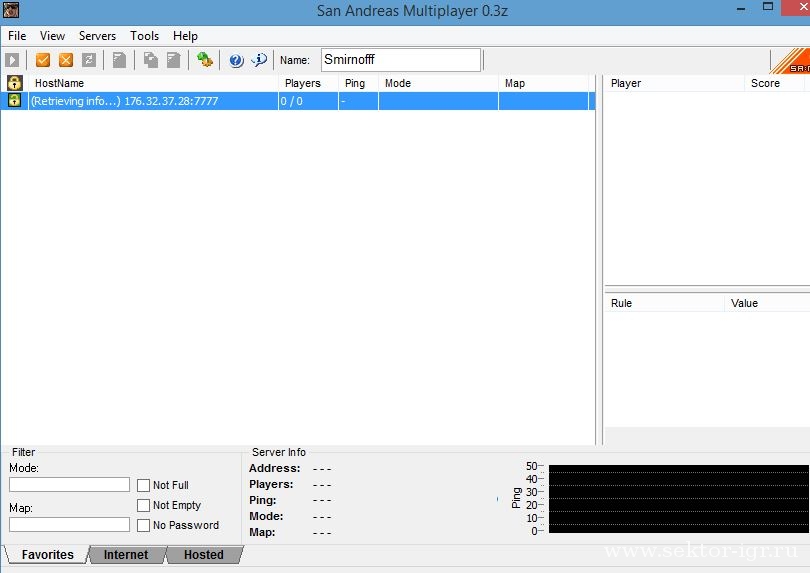Image resolution: width=810 pixels, height=573 pixels.
Task: Open the Servers menu
Action: click(97, 36)
